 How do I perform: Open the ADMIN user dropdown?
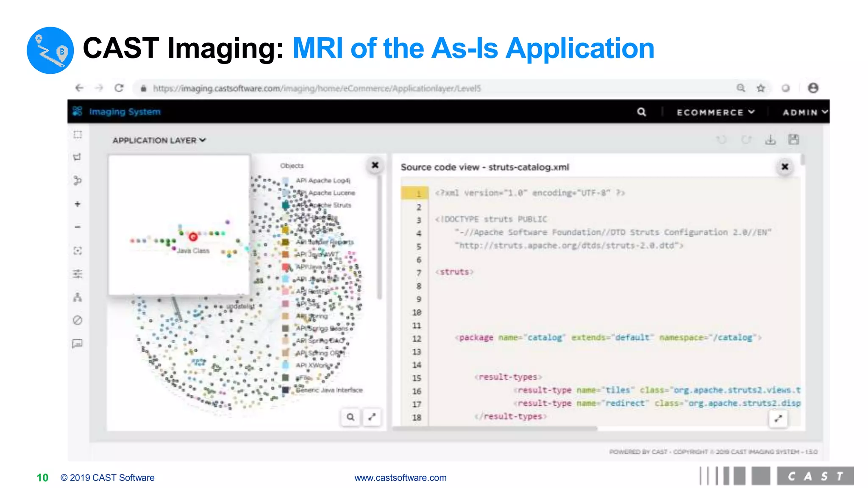(x=805, y=112)
